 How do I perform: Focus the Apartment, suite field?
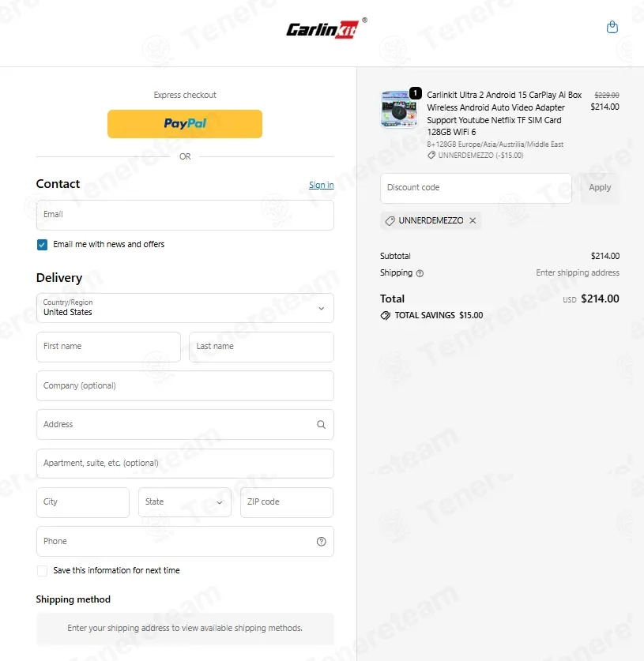tap(185, 464)
